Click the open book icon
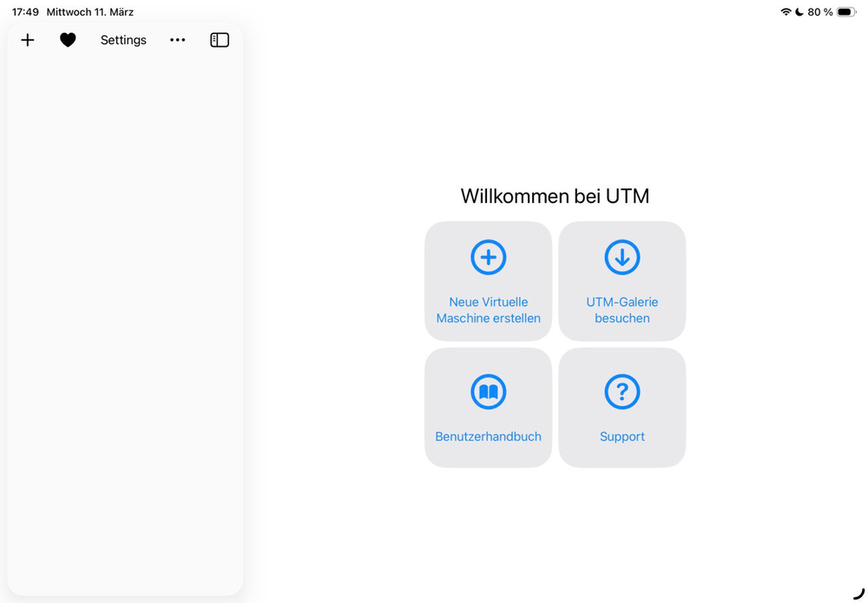 (x=488, y=392)
